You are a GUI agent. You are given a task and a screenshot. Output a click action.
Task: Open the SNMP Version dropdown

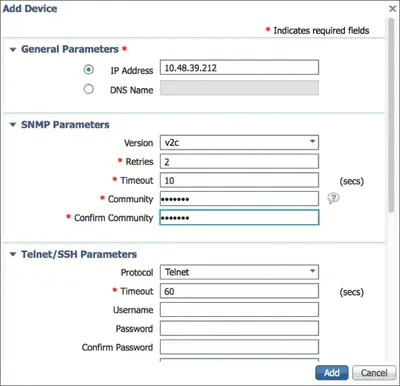(239, 142)
